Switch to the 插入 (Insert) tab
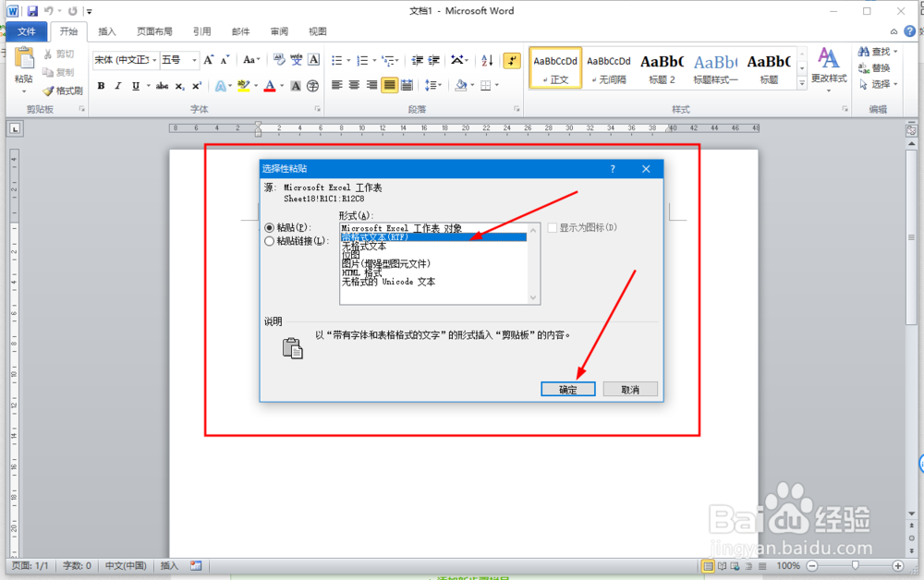 coord(106,31)
